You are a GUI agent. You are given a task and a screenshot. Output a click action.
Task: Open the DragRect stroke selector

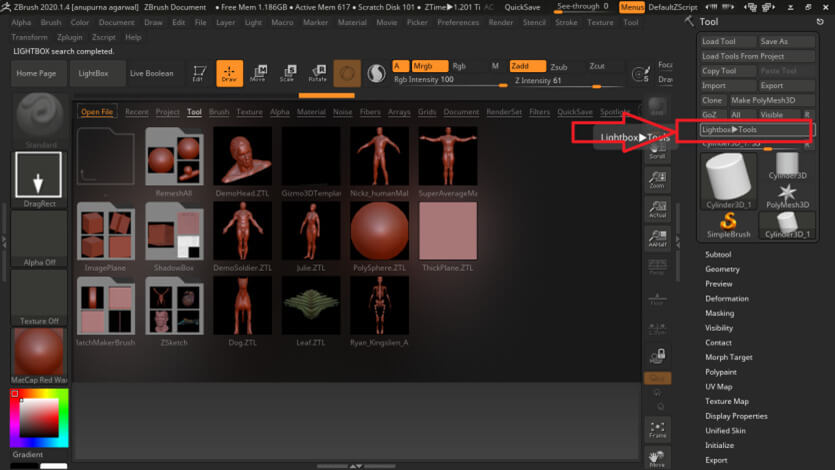(38, 179)
